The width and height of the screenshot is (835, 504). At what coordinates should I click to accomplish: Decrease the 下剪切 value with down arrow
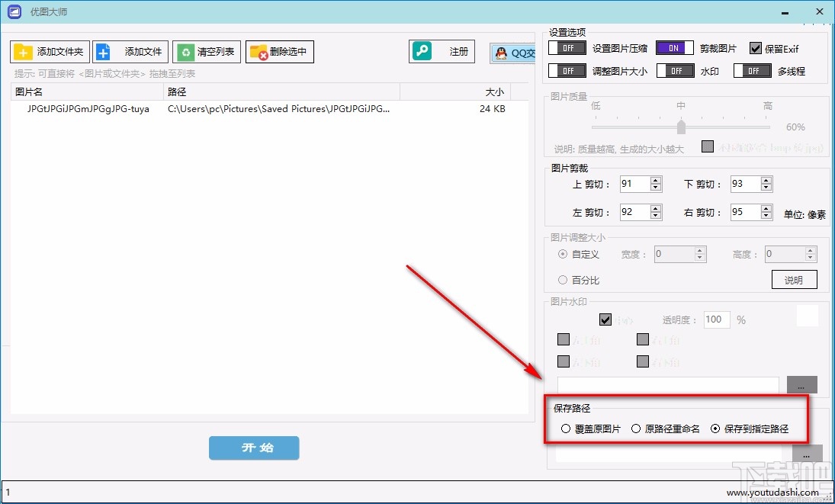[x=766, y=188]
